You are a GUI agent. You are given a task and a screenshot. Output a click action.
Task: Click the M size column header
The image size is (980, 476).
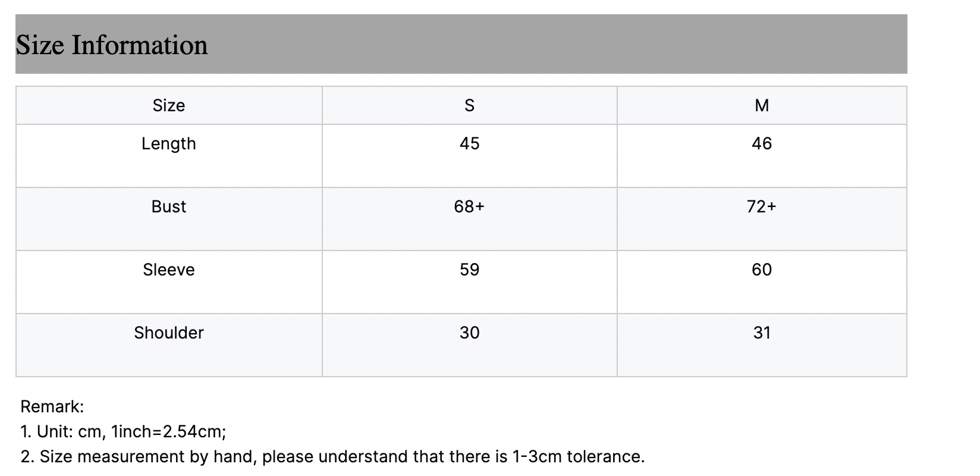click(x=762, y=105)
